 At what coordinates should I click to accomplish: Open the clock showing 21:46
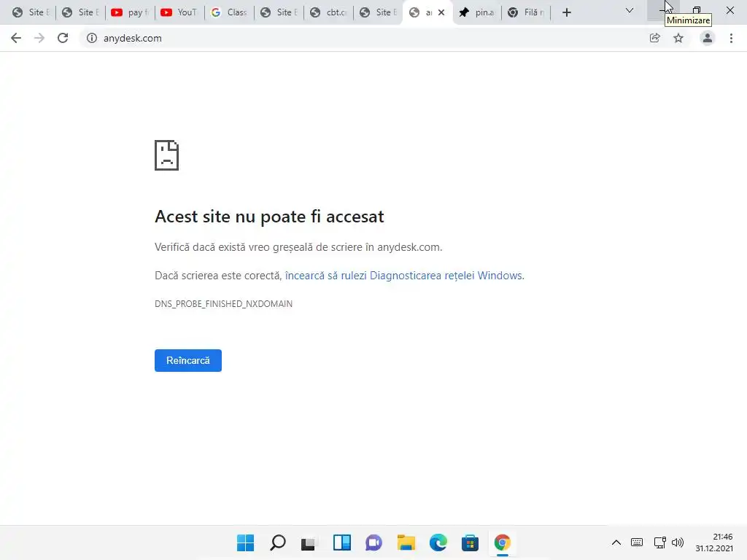click(713, 542)
